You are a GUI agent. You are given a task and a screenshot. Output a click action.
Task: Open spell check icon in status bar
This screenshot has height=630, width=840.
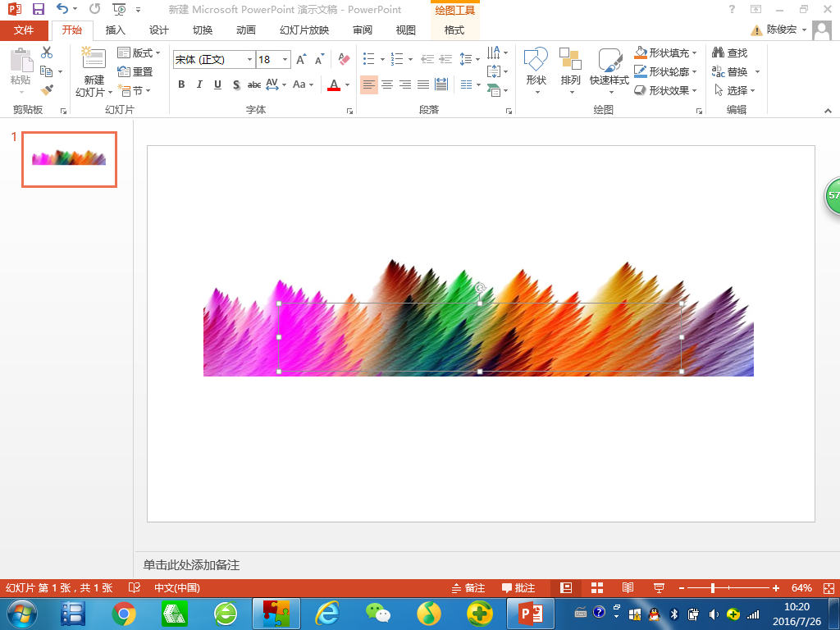tap(135, 587)
